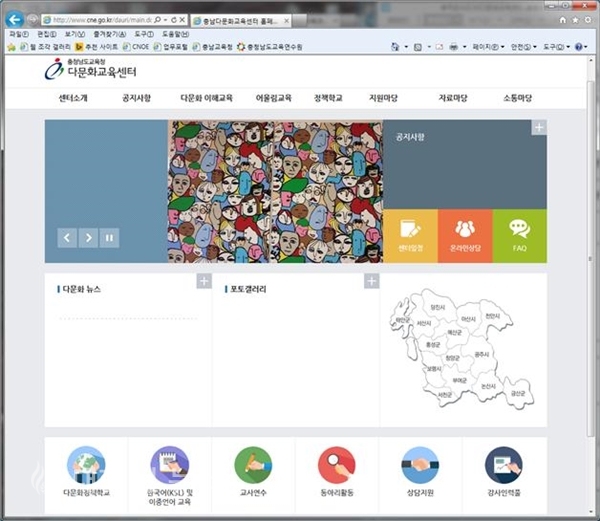Click the FAQ speech bubble tile
The width and height of the screenshot is (600, 521).
point(520,236)
